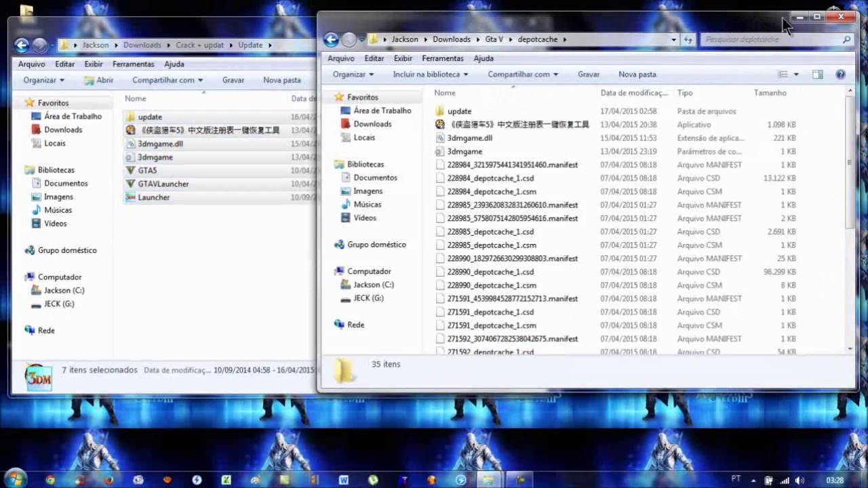
Task: Click the Back arrow in the Update window
Action: point(22,45)
